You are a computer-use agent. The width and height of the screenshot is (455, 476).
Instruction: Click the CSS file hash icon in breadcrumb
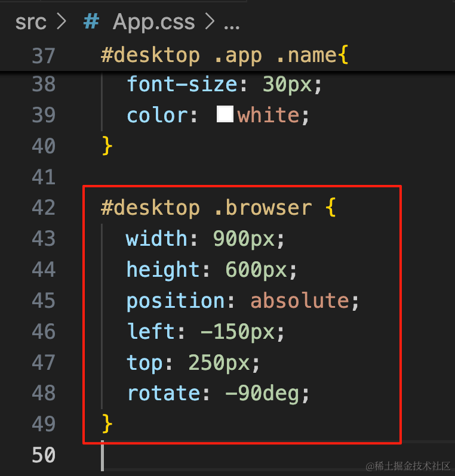91,22
